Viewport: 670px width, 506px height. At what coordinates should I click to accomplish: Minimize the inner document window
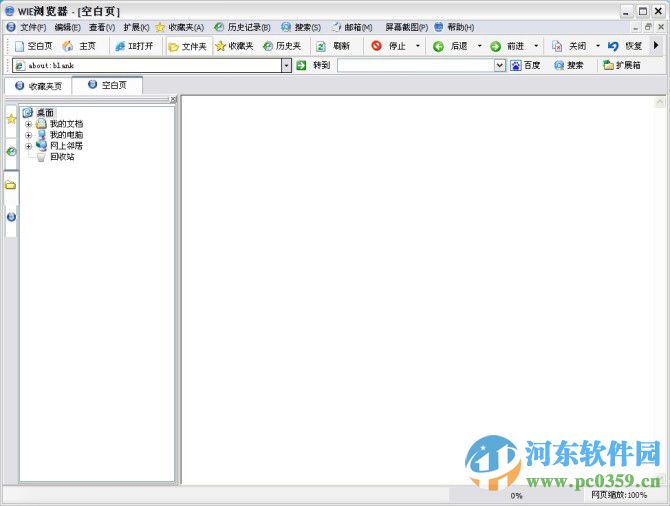[x=636, y=27]
